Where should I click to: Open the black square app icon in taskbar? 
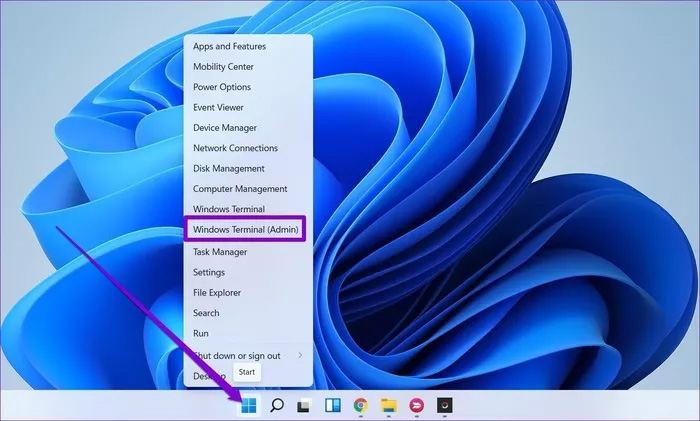coord(445,405)
